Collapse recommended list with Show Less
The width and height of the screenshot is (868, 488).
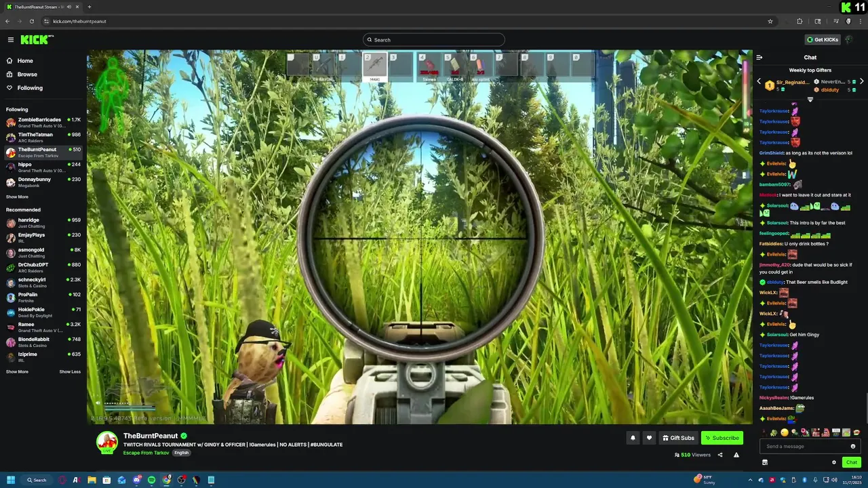tap(70, 372)
